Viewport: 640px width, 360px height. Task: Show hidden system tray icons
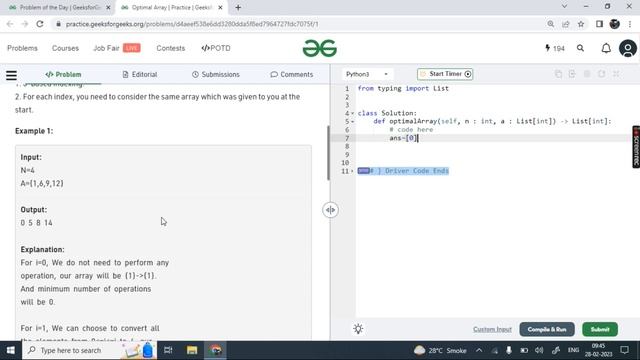coord(479,350)
